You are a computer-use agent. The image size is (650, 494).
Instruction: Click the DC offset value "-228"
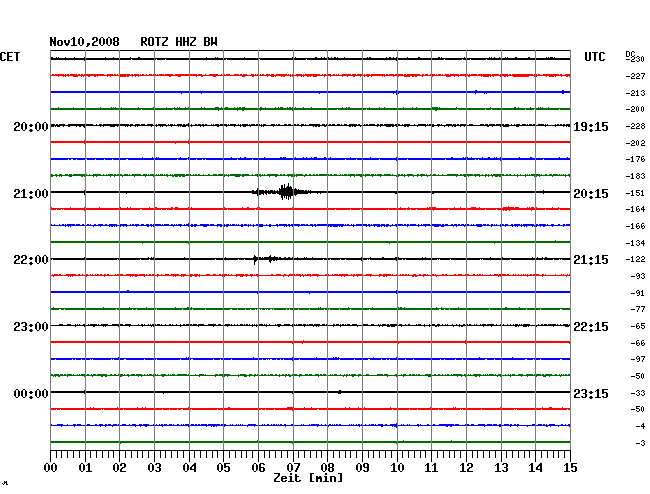click(x=635, y=126)
